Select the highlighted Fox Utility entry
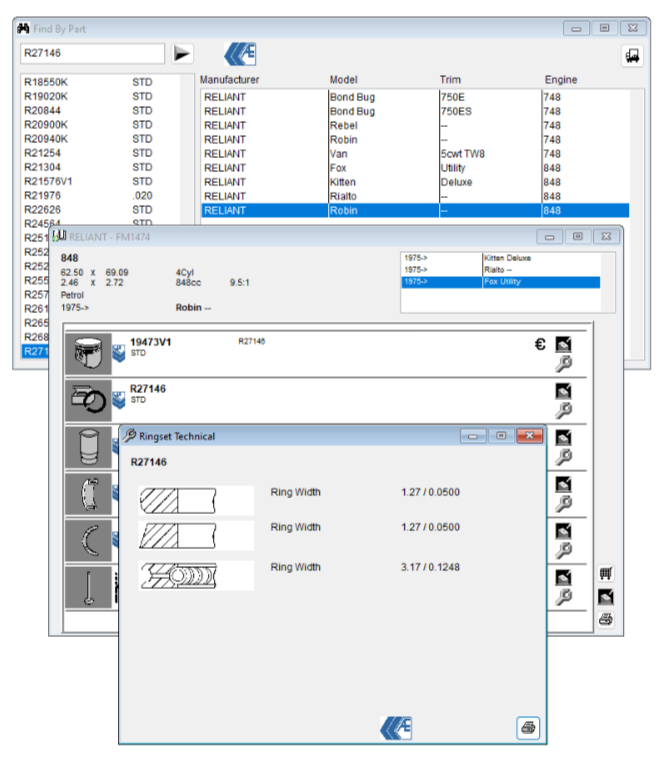Image resolution: width=665 pixels, height=758 pixels. click(501, 282)
